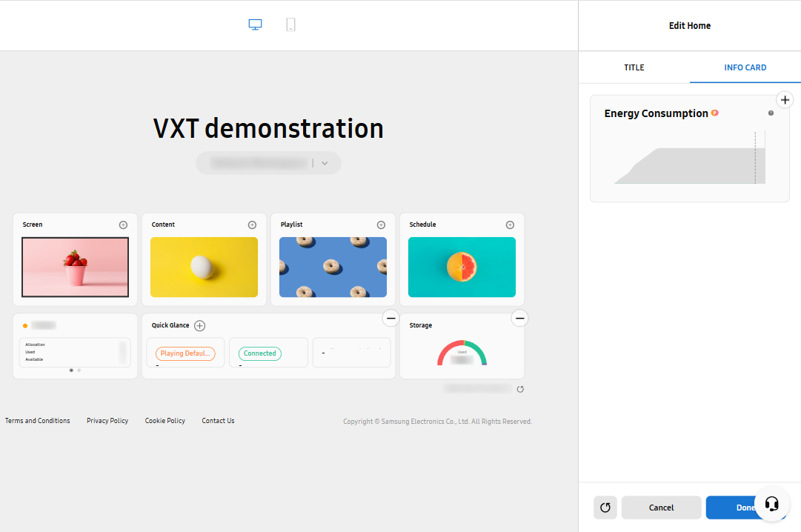Click the plus icon on Screen card

123,225
